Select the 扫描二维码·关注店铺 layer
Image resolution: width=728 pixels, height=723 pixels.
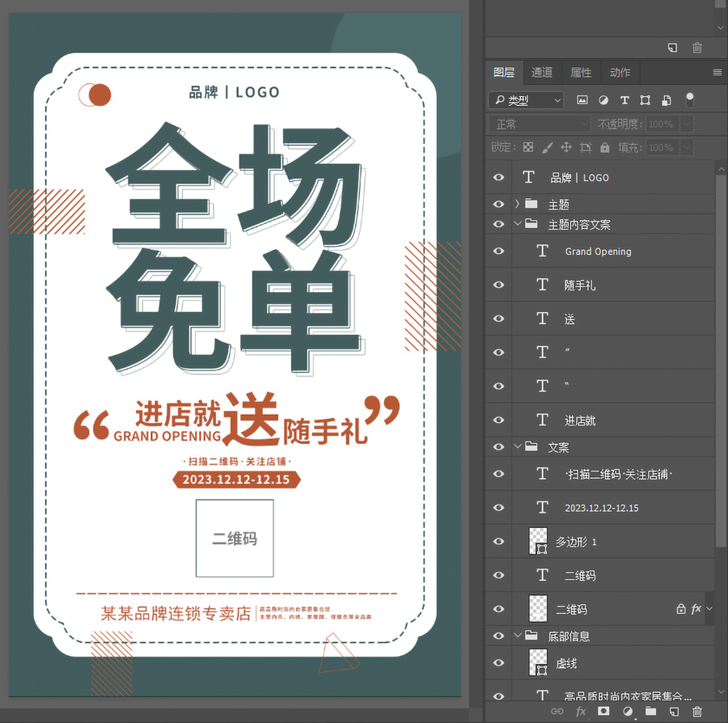[x=599, y=474]
